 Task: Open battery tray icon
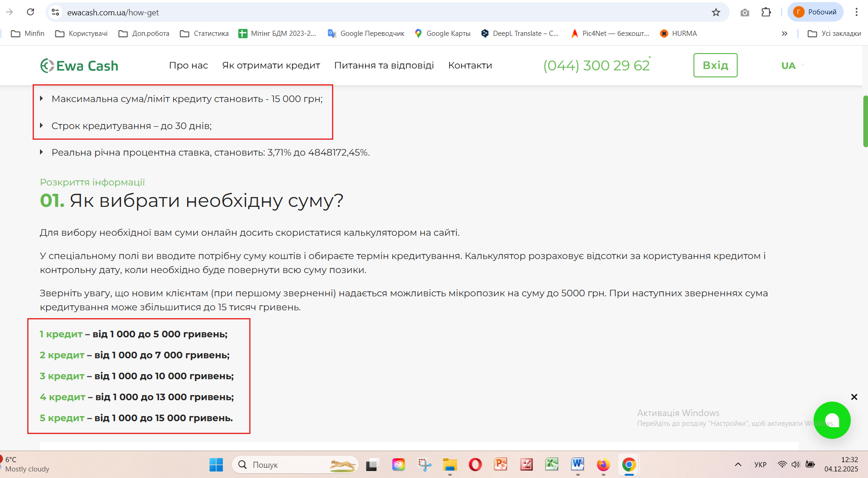coord(810,464)
